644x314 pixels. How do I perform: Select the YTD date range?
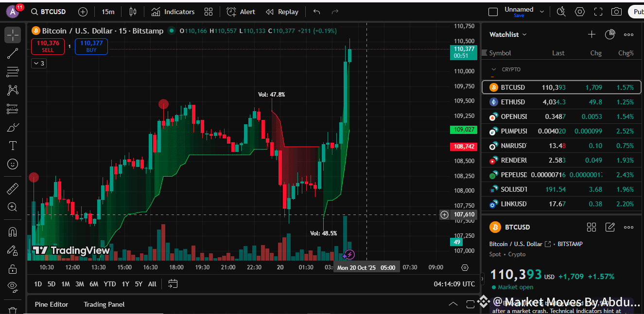tap(110, 284)
